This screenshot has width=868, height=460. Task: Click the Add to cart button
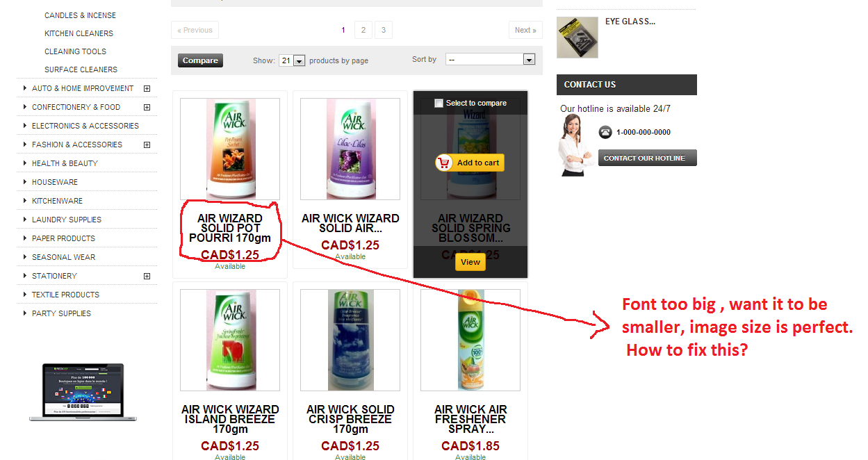point(470,163)
